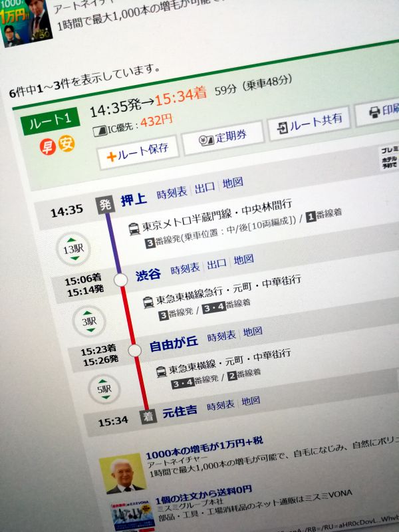The width and height of the screenshot is (399, 532).
Task: Open the 押上 station link
Action: click(134, 200)
